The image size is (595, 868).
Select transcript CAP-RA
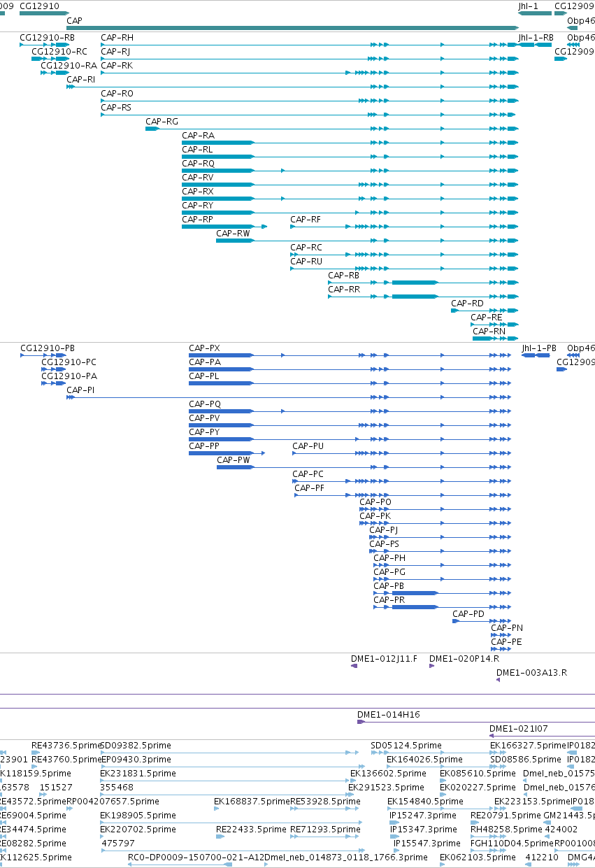pos(350,143)
